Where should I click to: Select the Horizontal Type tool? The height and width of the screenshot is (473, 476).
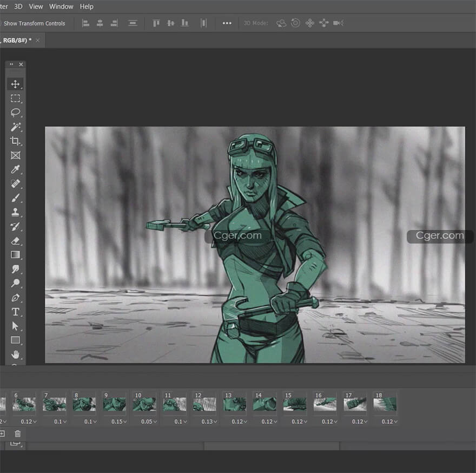(15, 312)
